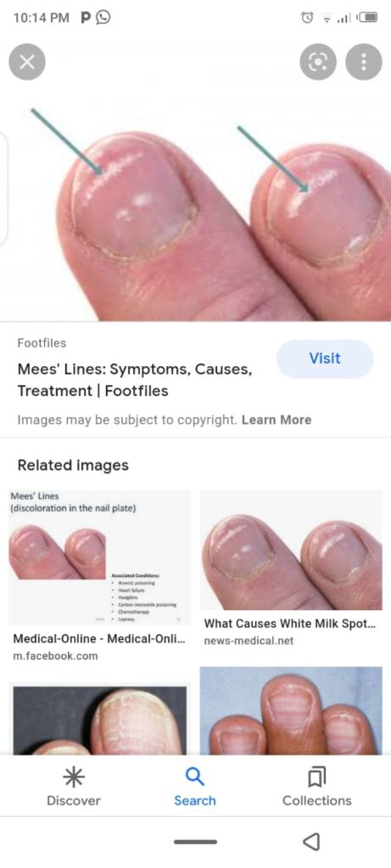
Task: Open the White Milk Spot related image
Action: pyautogui.click(x=291, y=549)
